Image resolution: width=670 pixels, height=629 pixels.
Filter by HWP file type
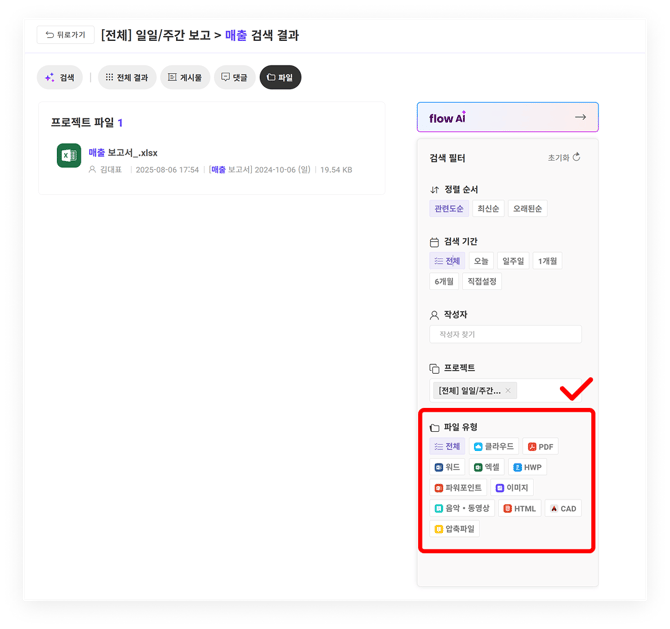point(528,467)
